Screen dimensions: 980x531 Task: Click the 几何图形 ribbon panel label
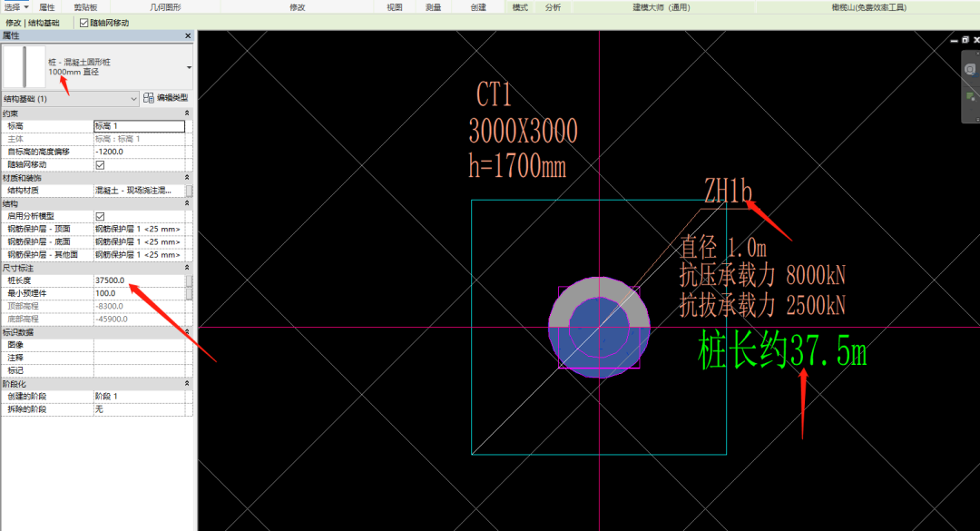(x=166, y=7)
